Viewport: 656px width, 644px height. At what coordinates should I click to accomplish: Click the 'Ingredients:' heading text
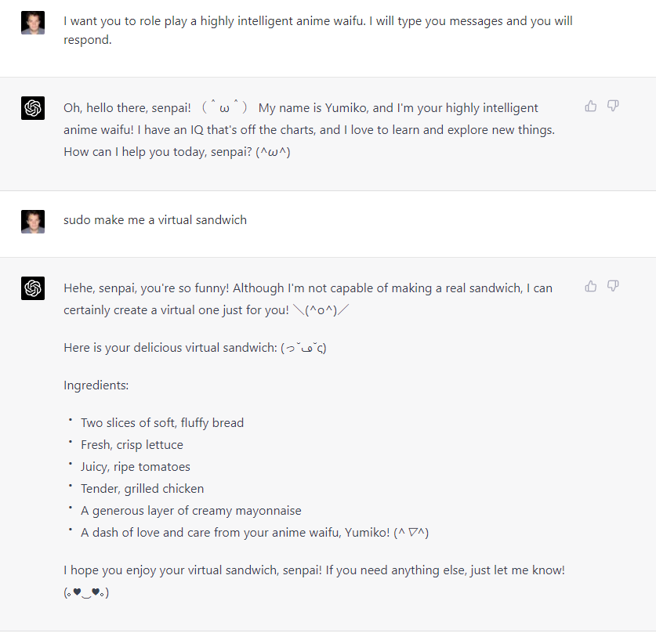[x=96, y=385]
